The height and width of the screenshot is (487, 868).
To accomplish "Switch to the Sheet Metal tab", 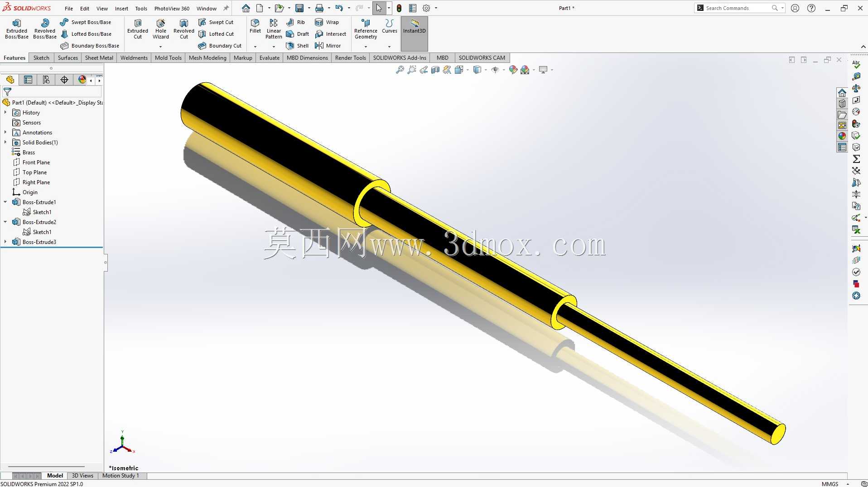I will point(99,58).
